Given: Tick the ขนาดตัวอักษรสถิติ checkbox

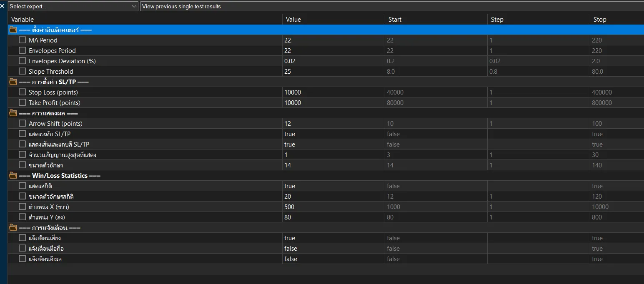Looking at the screenshot, I should 23,196.
